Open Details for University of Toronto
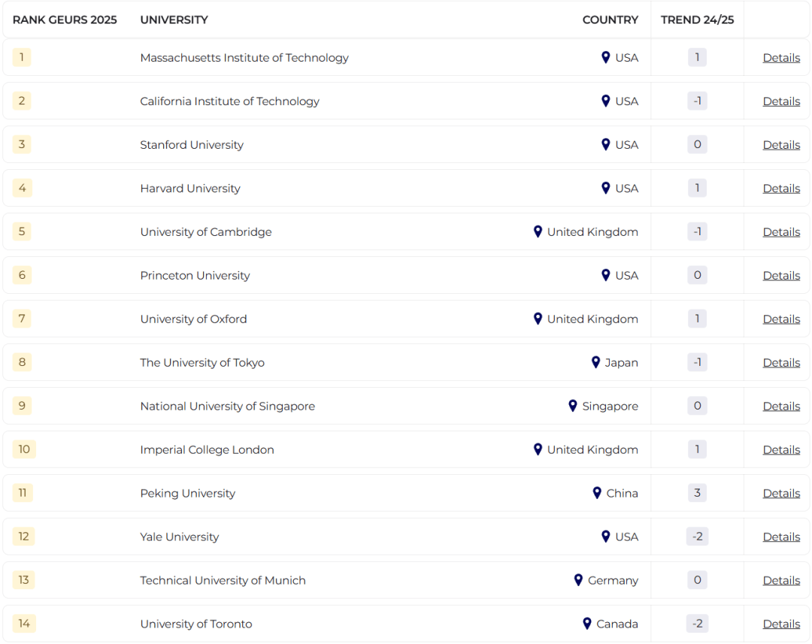This screenshot has height=644, width=812. 781,624
